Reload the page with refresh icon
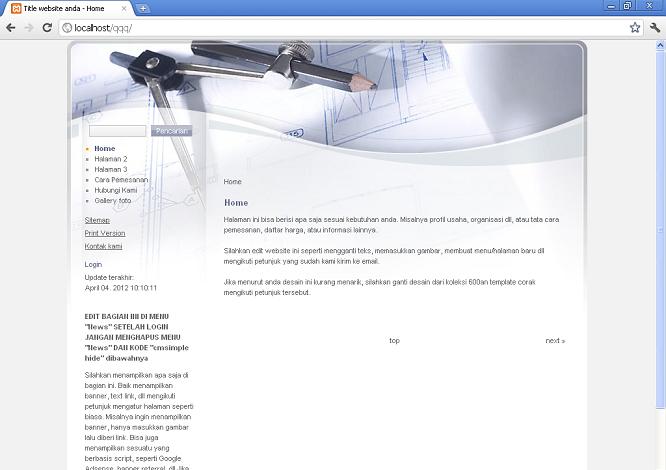Screen dimensions: 666x470 coord(47,28)
